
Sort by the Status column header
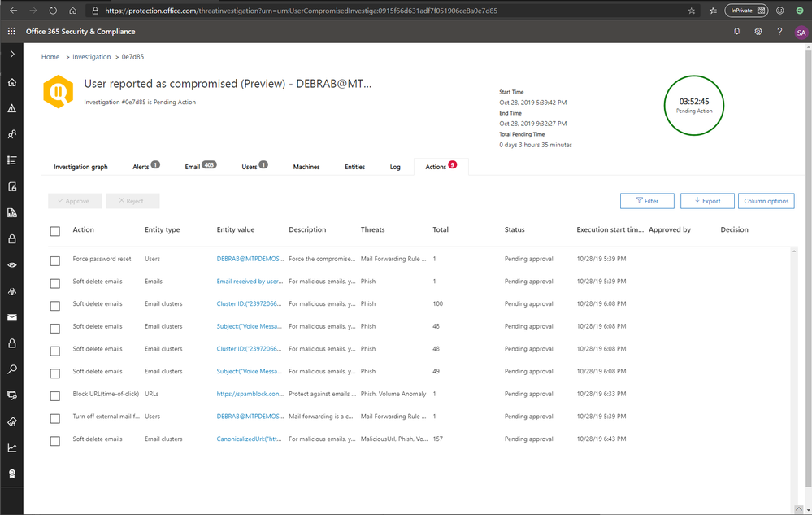coord(515,229)
